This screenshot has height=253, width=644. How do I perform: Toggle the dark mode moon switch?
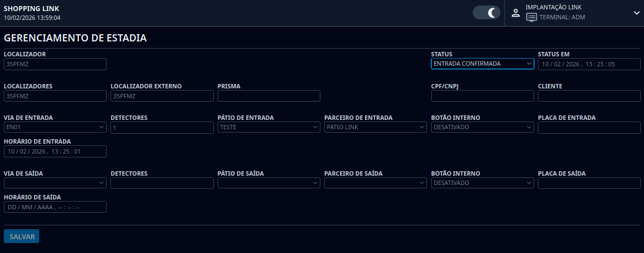tap(487, 13)
